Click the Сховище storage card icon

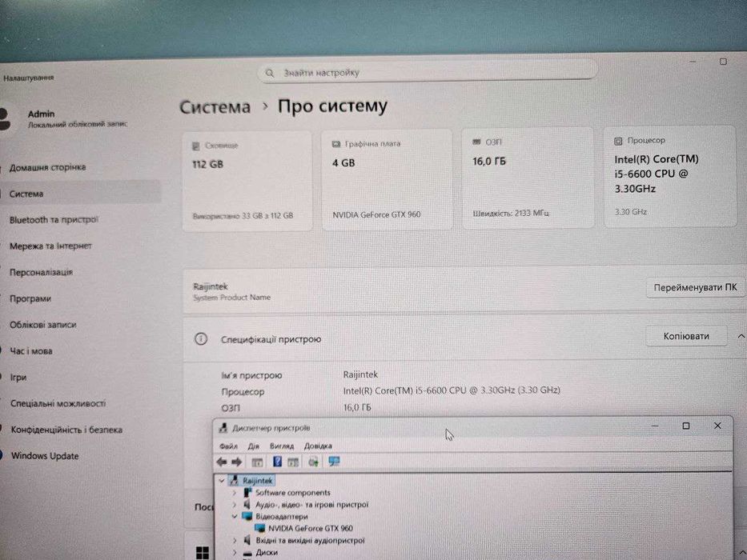coord(196,146)
